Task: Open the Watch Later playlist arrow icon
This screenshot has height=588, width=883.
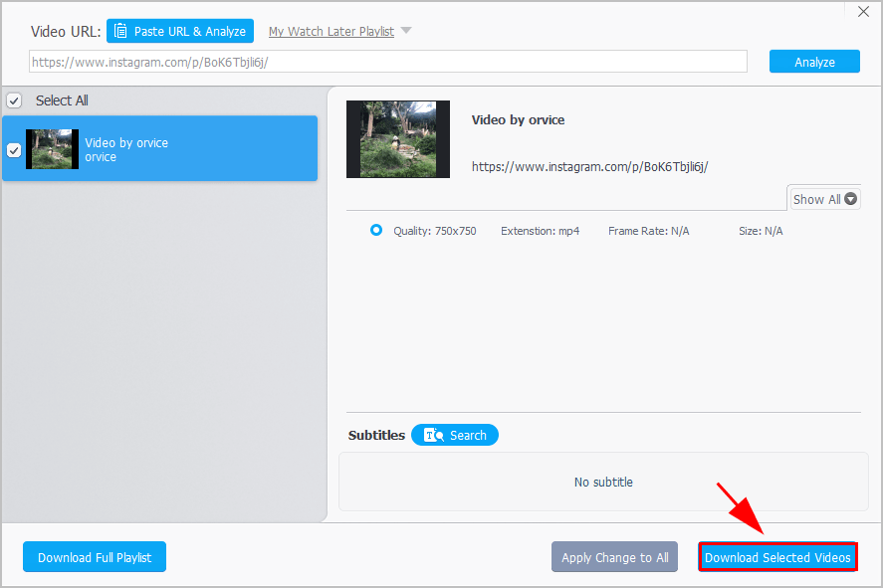Action: 406,31
